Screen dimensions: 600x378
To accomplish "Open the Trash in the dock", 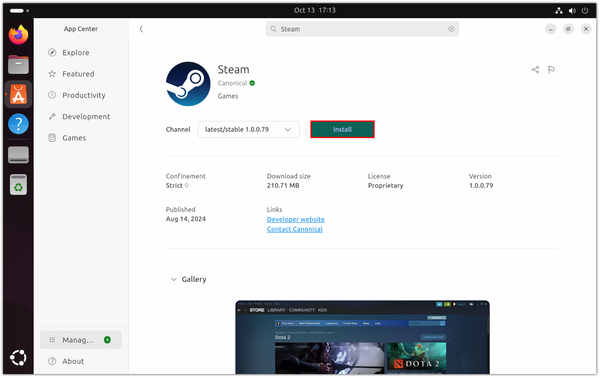I will [18, 185].
